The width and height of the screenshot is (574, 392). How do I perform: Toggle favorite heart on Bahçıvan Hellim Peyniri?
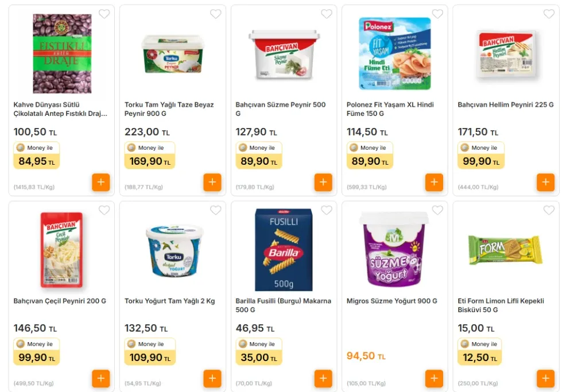pyautogui.click(x=549, y=14)
